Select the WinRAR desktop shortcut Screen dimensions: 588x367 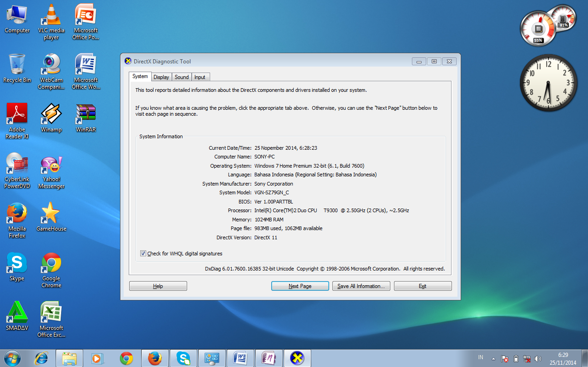tap(86, 118)
